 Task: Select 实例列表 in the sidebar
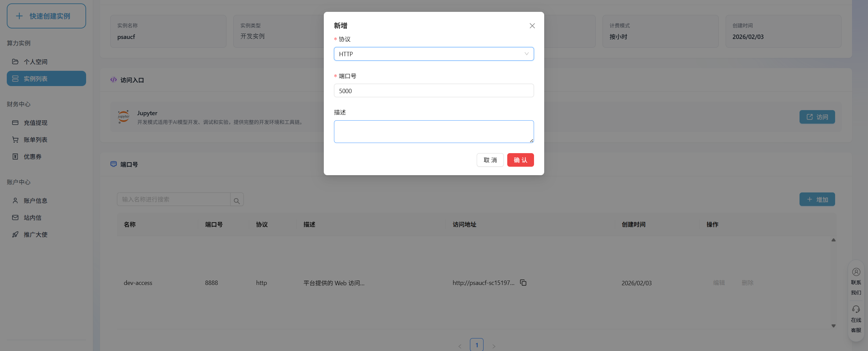coord(46,78)
